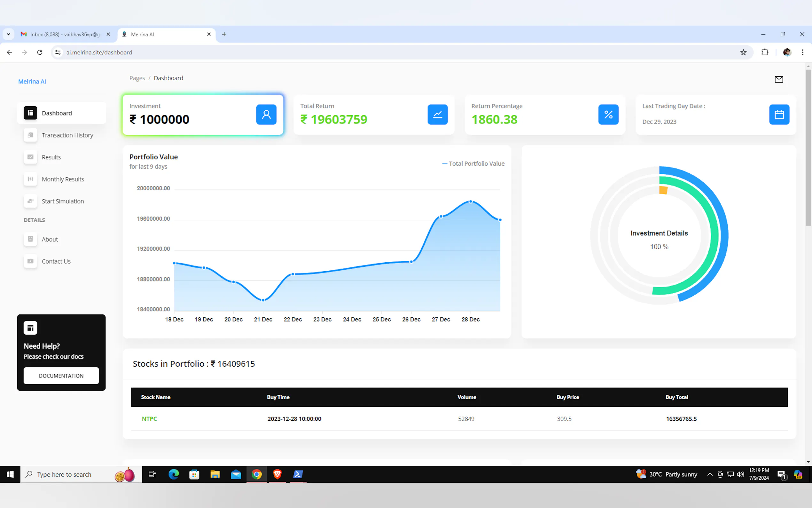This screenshot has height=508, width=812.
Task: Go to Monthly Results page
Action: (x=63, y=179)
